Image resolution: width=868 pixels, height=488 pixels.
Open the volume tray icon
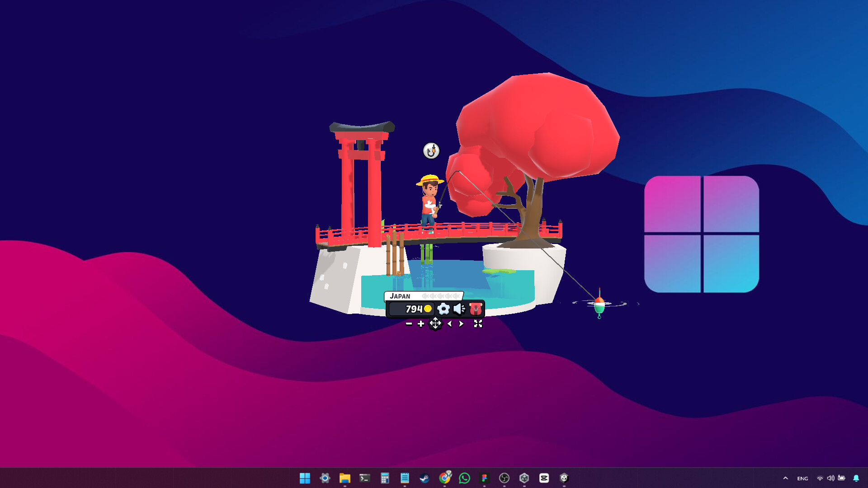[830, 478]
